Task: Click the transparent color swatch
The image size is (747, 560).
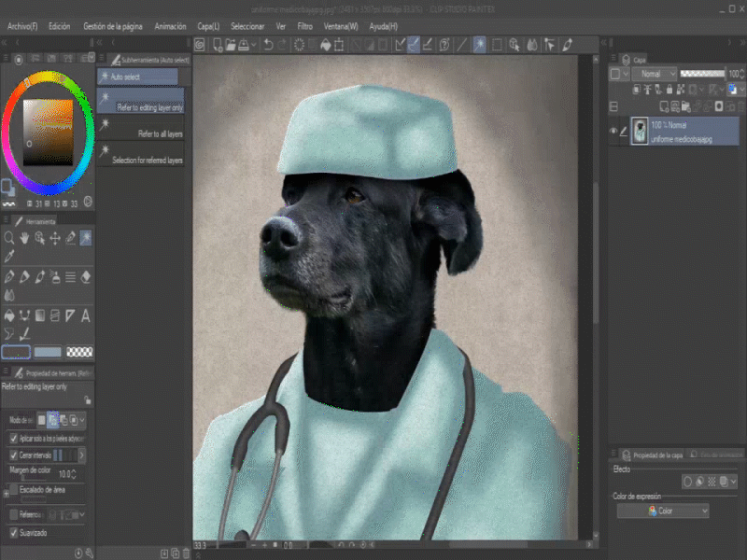Action: click(x=79, y=352)
